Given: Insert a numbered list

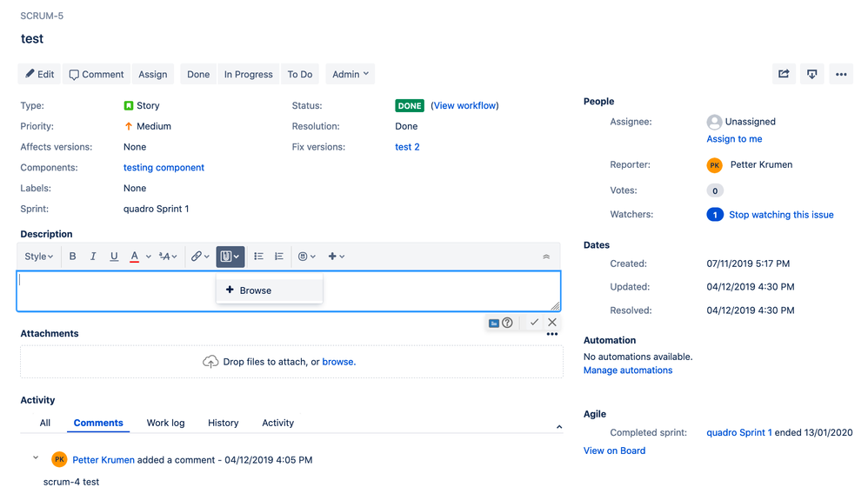Looking at the screenshot, I should click(x=279, y=257).
